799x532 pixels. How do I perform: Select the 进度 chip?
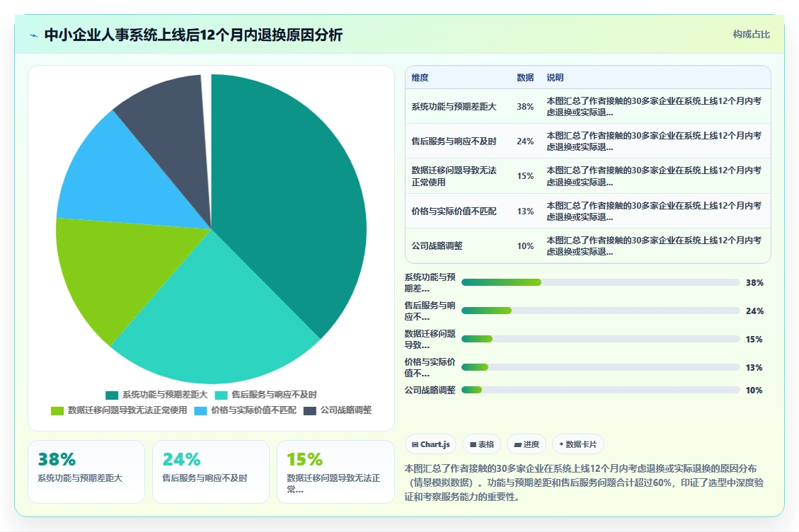pos(527,444)
